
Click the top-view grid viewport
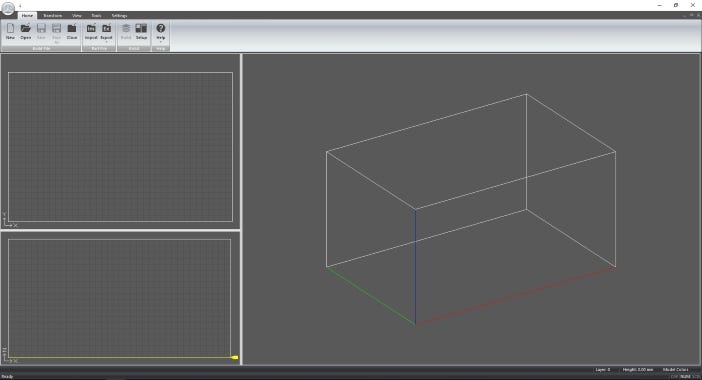120,147
